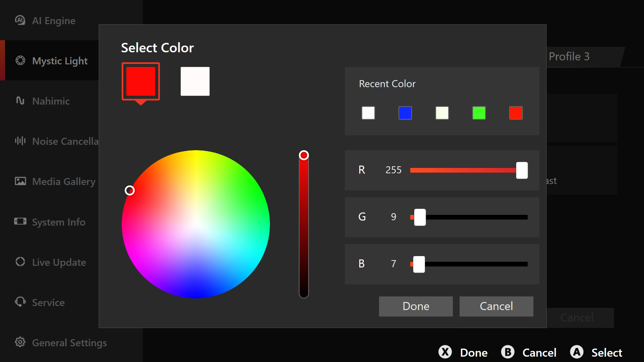The image size is (644, 362).
Task: Click the G slider handle
Action: pos(420,217)
